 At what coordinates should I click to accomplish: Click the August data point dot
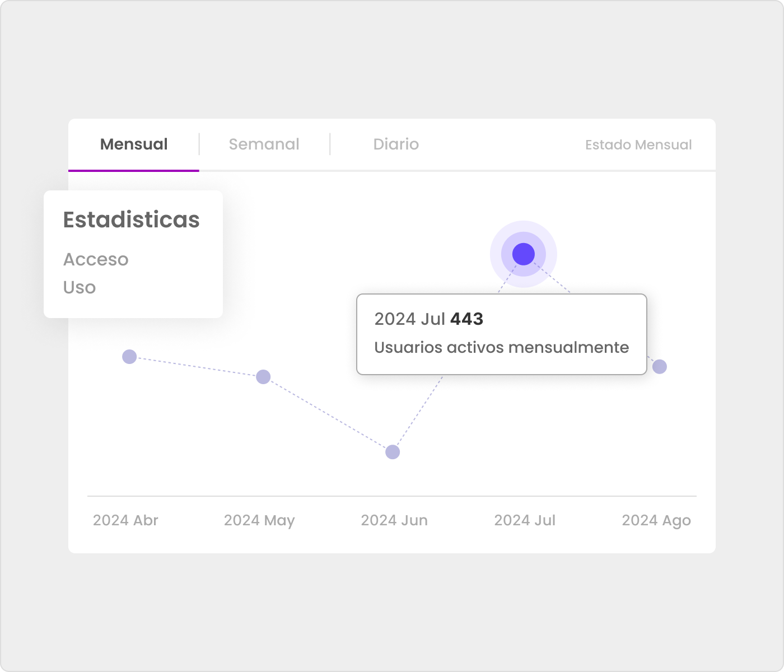point(660,367)
